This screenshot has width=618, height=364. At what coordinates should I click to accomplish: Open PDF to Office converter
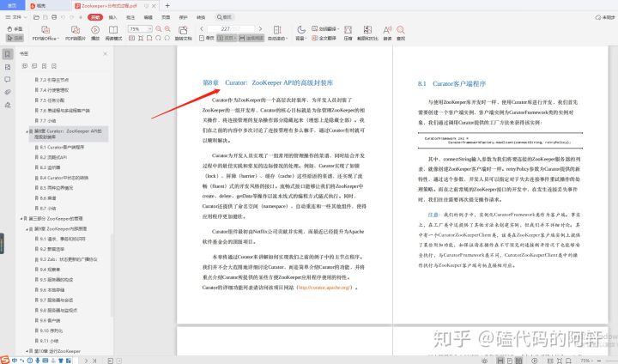[x=45, y=33]
